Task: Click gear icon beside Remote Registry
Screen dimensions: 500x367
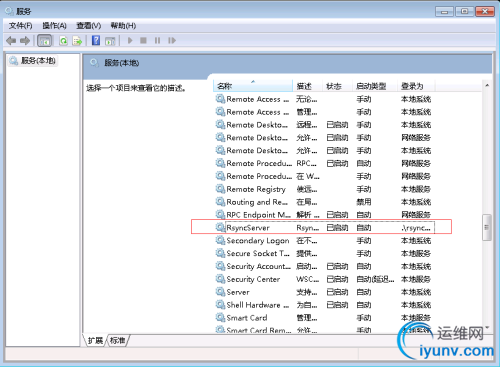Action: (220, 189)
